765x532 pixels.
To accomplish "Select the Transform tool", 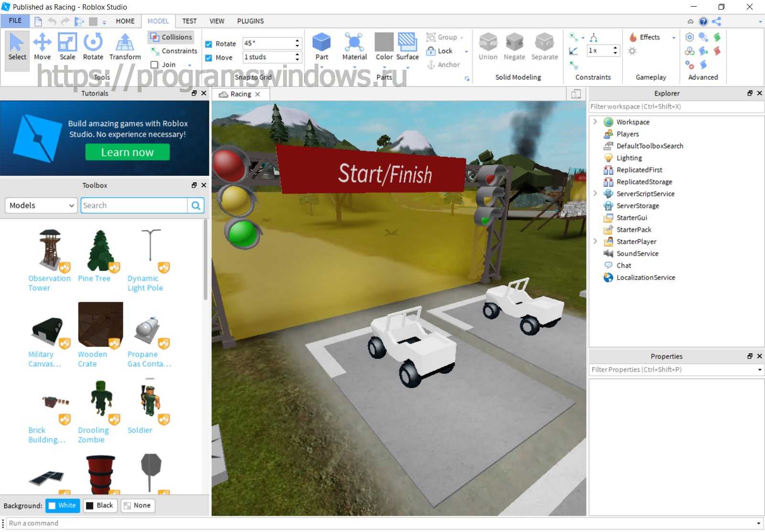I will tap(125, 47).
